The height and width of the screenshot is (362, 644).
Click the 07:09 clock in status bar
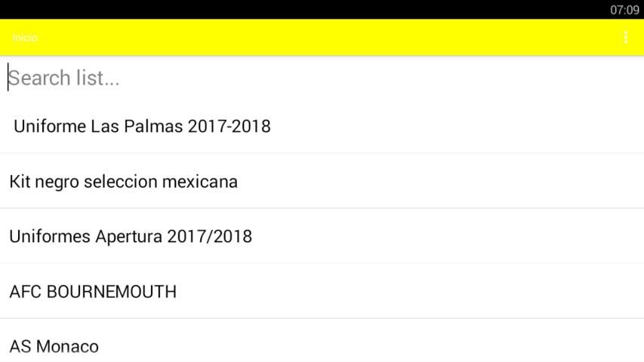(x=624, y=10)
